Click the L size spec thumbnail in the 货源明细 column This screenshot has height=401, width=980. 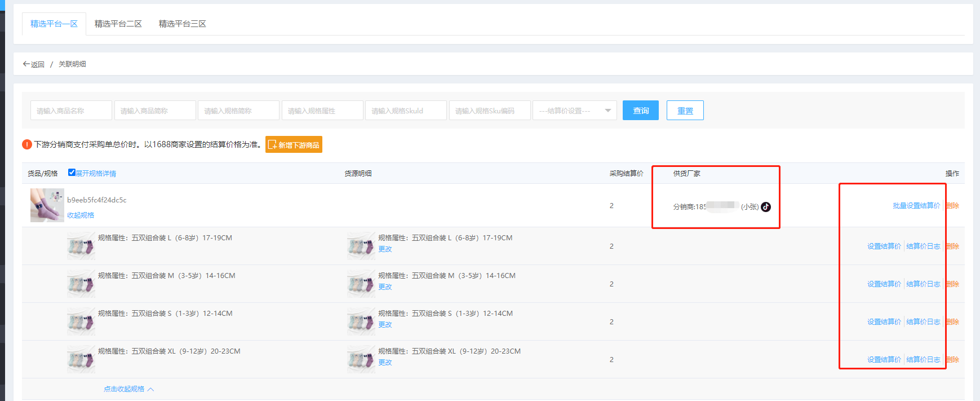pos(361,246)
